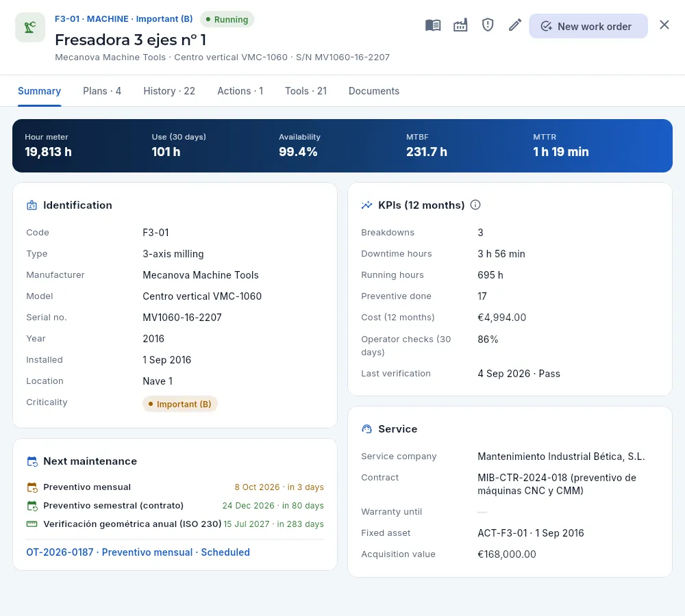This screenshot has width=685, height=616.
Task: Click the "Preventivo semestral (contrato)" maintenance row
Action: pos(175,506)
